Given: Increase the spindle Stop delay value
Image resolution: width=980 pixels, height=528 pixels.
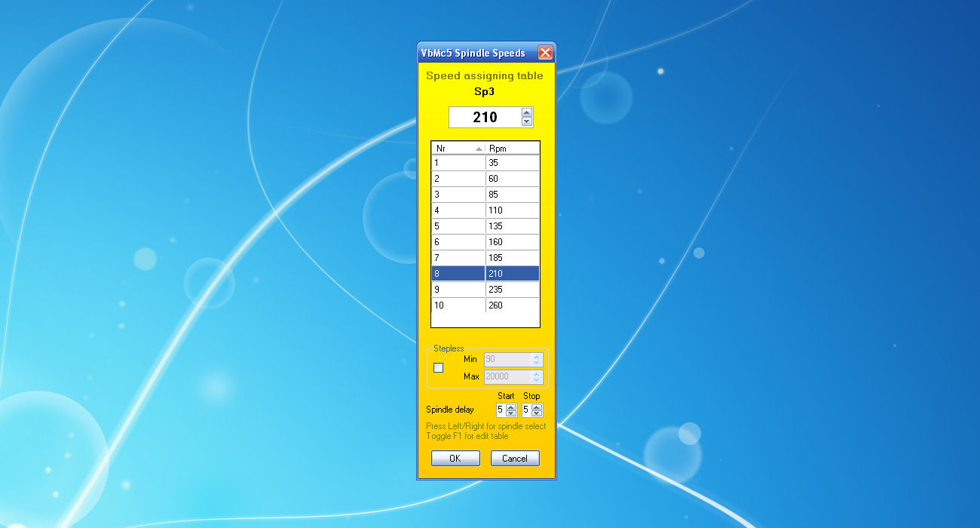Looking at the screenshot, I should tap(537, 407).
